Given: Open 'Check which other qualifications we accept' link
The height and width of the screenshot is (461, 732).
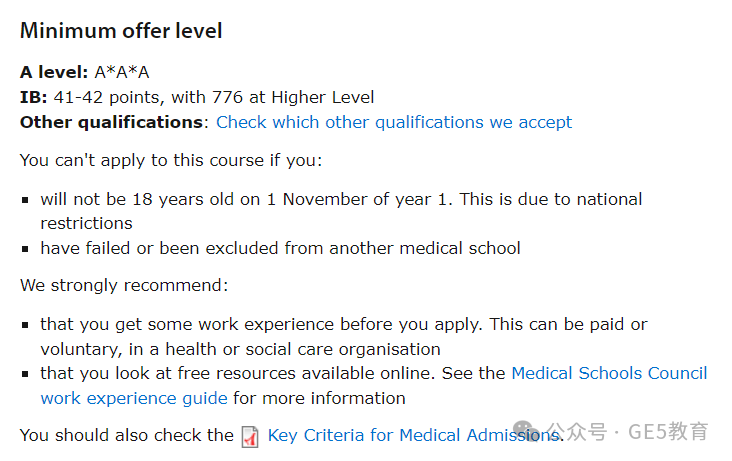Looking at the screenshot, I should 394,122.
